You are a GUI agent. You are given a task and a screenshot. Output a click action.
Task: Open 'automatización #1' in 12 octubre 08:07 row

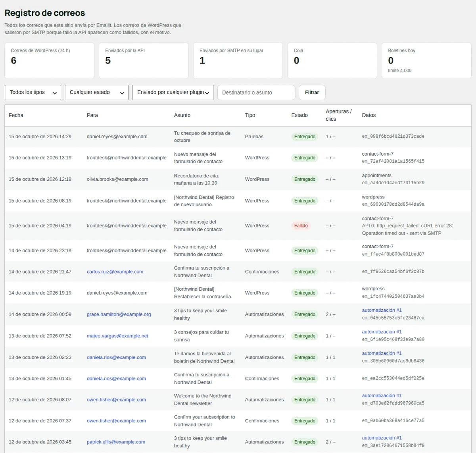382,395
